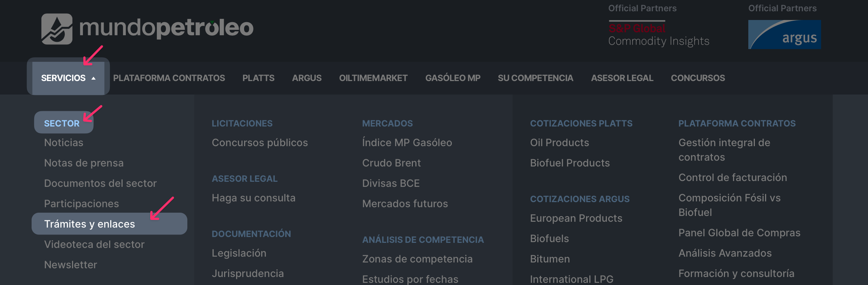Open Crudo Brent link

pyautogui.click(x=391, y=163)
